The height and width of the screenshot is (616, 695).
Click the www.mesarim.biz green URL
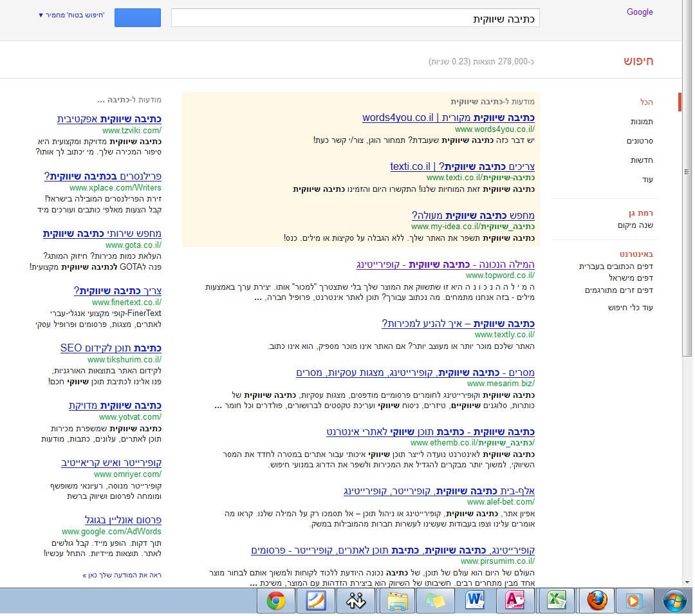click(x=501, y=384)
